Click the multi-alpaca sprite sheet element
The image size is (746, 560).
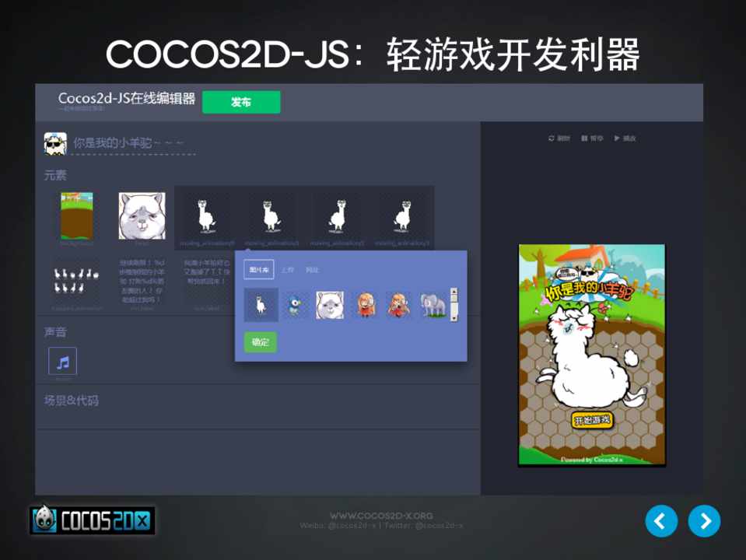pyautogui.click(x=75, y=280)
